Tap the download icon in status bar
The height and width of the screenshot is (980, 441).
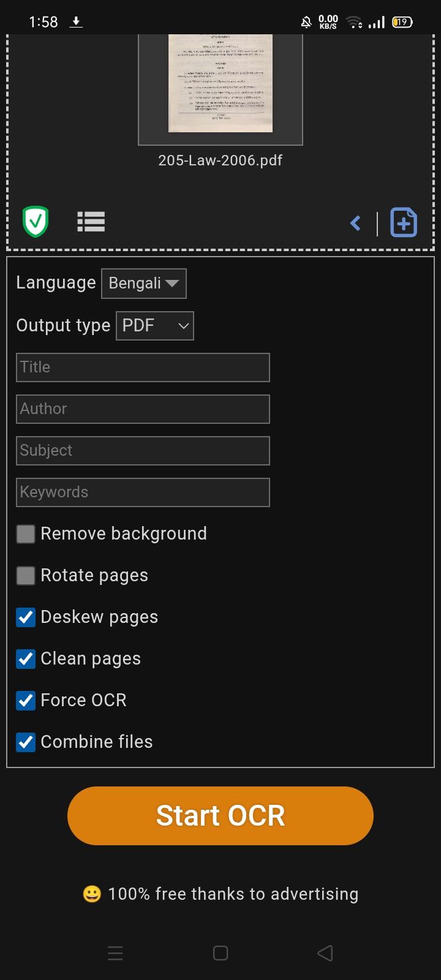click(76, 22)
